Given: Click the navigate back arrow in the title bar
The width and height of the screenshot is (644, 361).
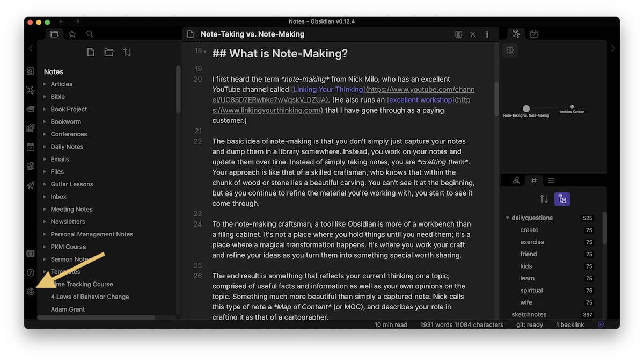Looking at the screenshot, I should pyautogui.click(x=62, y=21).
